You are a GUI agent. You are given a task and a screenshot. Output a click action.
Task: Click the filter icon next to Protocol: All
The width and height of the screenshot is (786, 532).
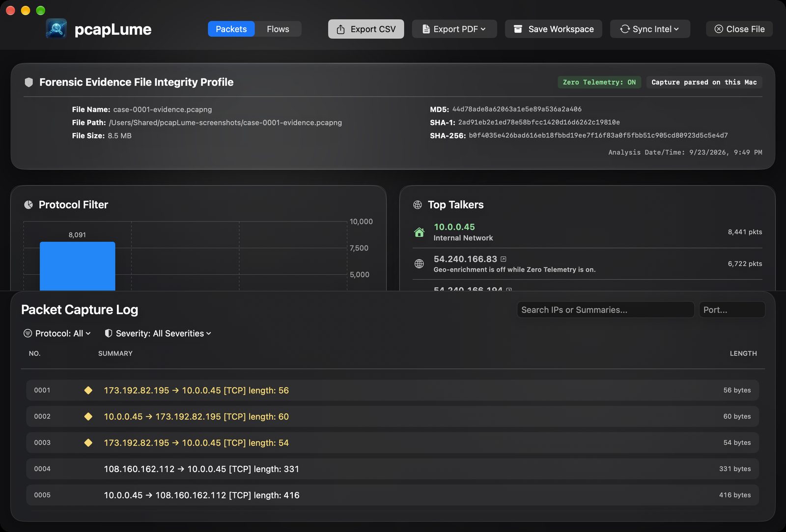click(x=28, y=334)
